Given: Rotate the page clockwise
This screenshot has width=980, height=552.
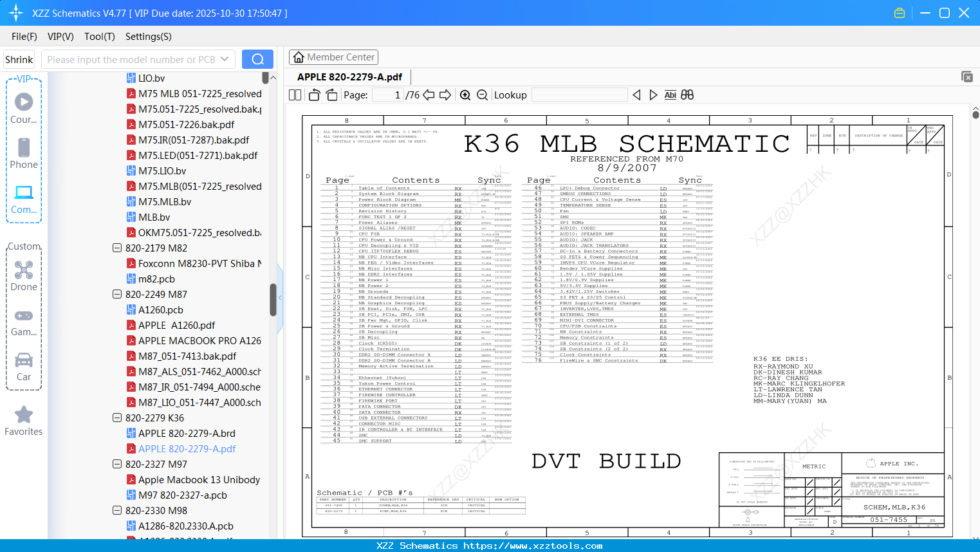Looking at the screenshot, I should pyautogui.click(x=331, y=95).
